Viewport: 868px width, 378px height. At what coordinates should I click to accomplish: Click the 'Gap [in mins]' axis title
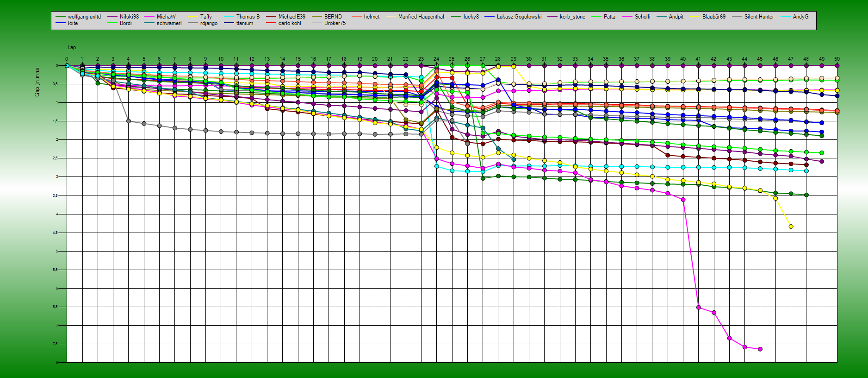(37, 82)
